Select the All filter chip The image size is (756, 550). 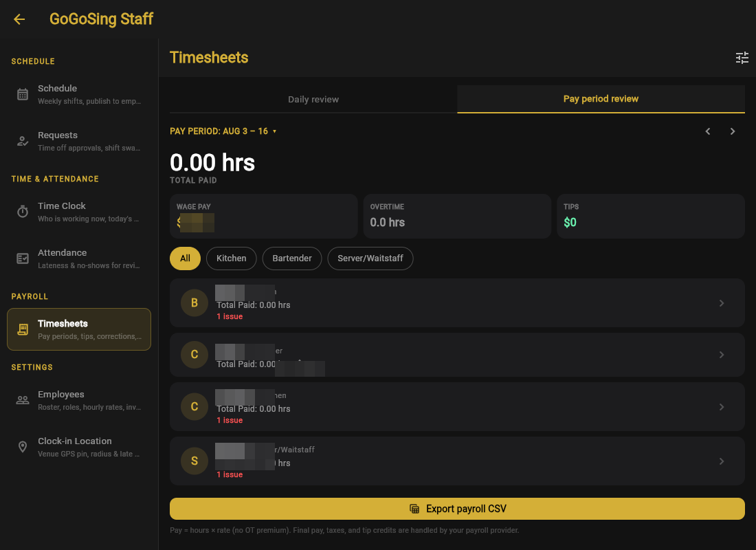click(x=185, y=258)
